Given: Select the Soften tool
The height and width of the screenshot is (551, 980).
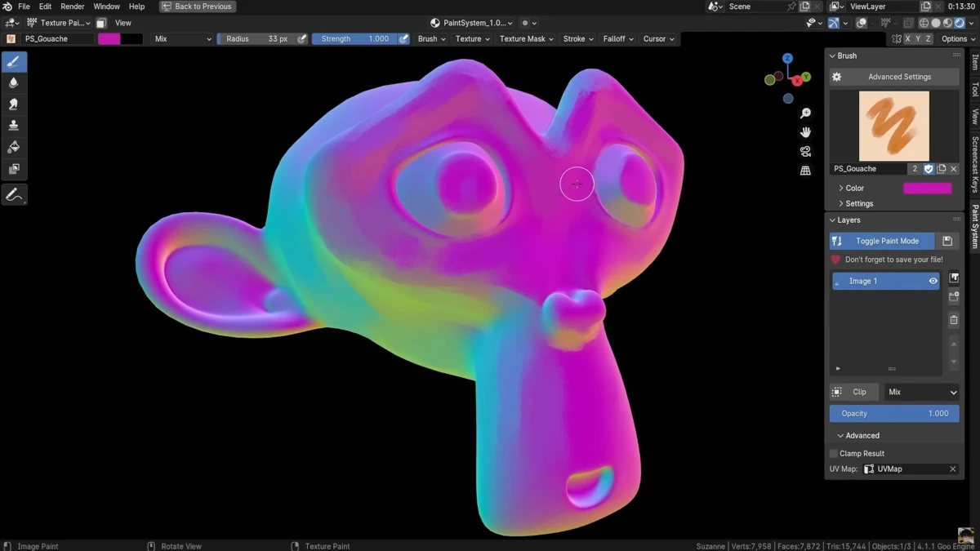Looking at the screenshot, I should point(14,82).
